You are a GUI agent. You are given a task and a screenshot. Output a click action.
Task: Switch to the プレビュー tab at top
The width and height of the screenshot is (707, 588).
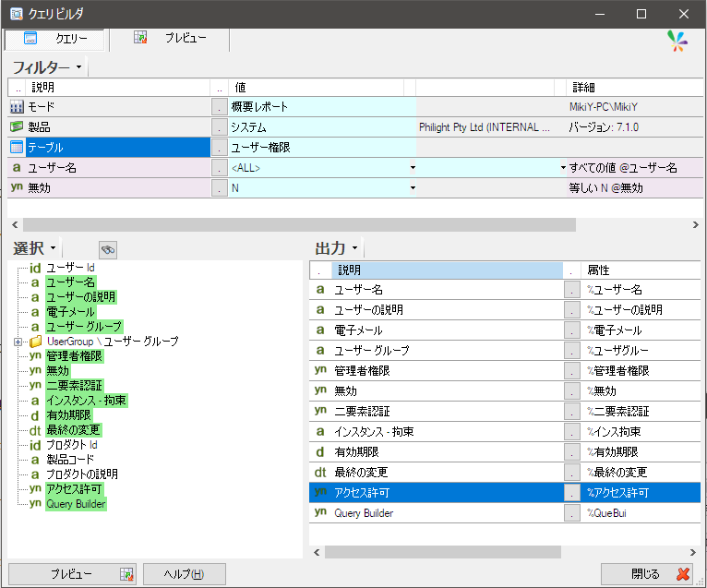click(x=170, y=39)
